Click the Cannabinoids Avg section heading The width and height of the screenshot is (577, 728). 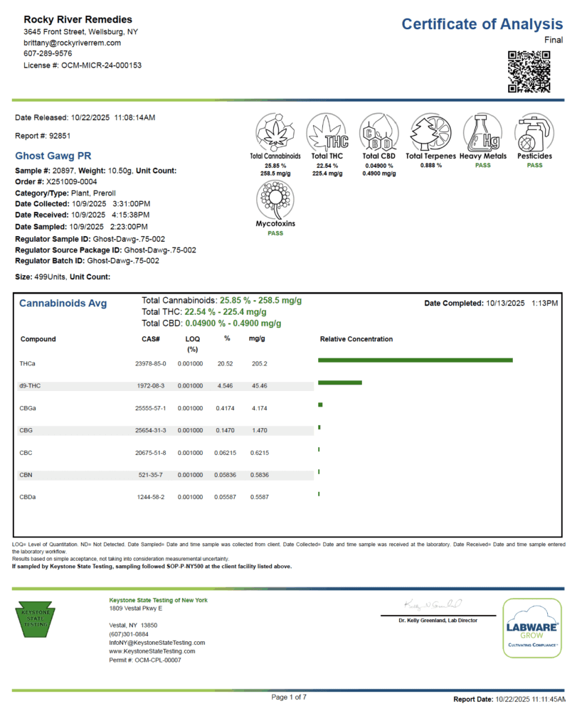63,304
